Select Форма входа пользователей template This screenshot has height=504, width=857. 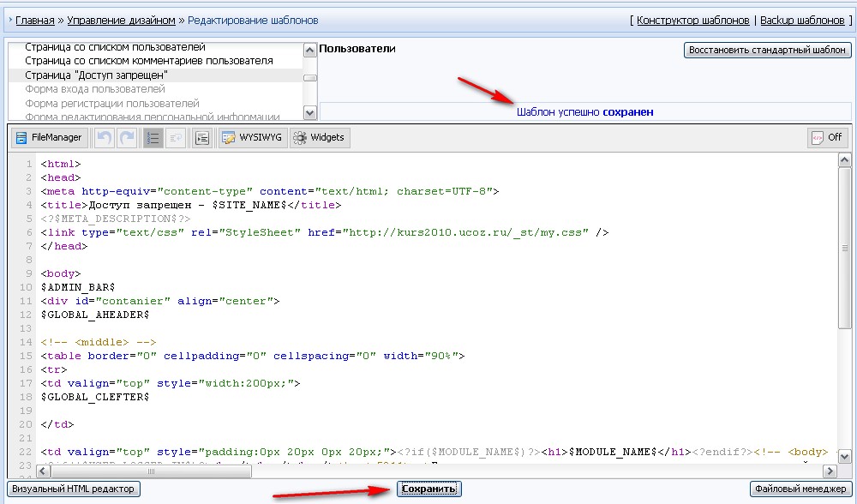click(x=95, y=89)
